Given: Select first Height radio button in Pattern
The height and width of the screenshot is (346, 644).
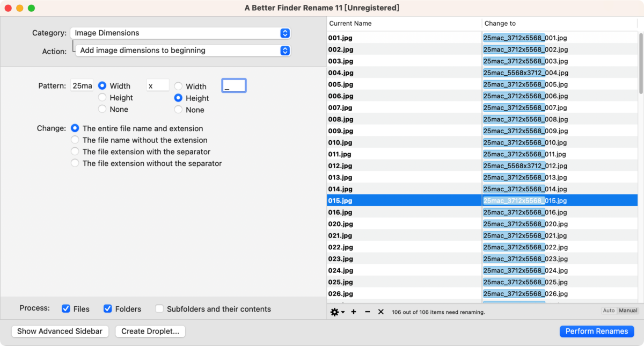Looking at the screenshot, I should click(102, 98).
